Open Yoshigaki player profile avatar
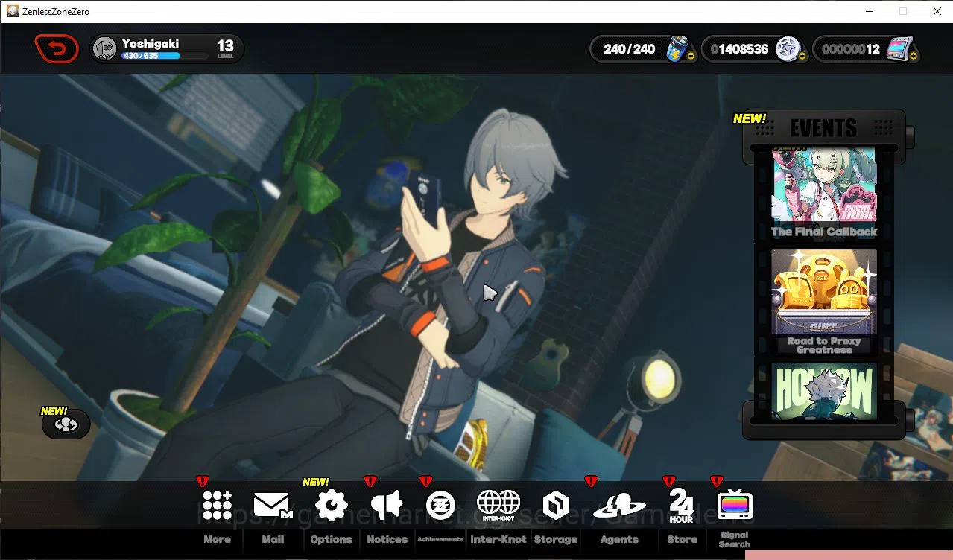 (106, 49)
